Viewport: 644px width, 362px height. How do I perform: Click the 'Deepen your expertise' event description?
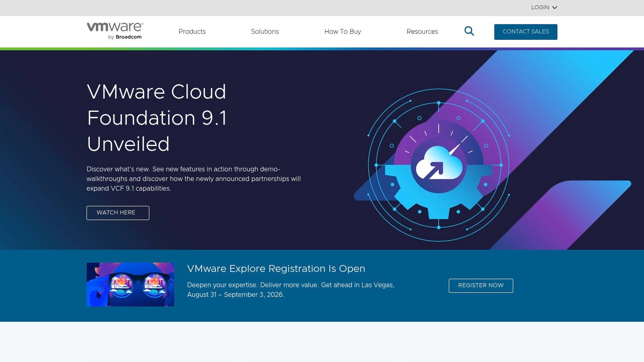coord(291,290)
